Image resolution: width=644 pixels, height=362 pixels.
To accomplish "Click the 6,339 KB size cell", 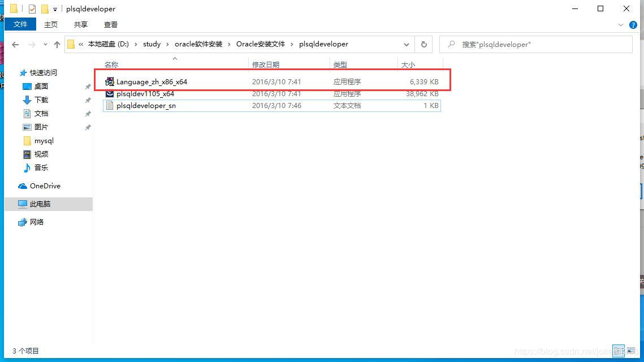I will pyautogui.click(x=424, y=82).
